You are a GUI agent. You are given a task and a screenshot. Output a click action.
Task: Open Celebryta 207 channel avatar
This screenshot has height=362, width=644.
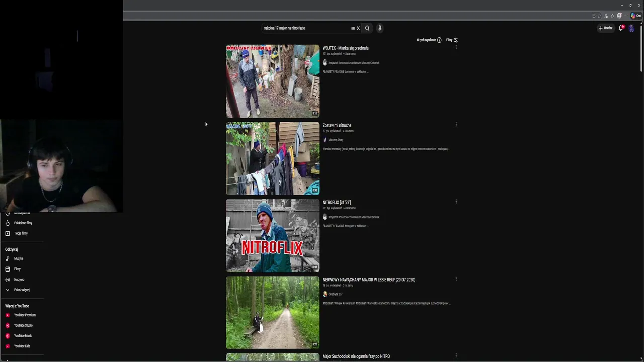pos(325,294)
